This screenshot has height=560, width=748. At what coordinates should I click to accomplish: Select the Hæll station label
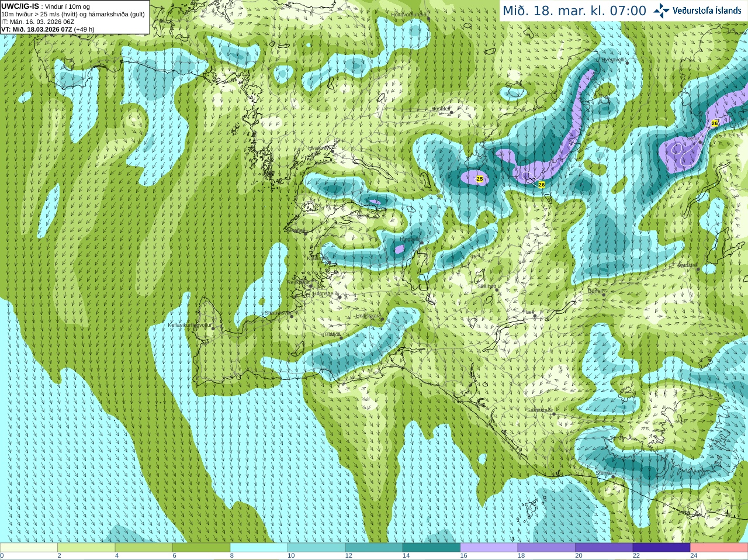tap(528, 312)
